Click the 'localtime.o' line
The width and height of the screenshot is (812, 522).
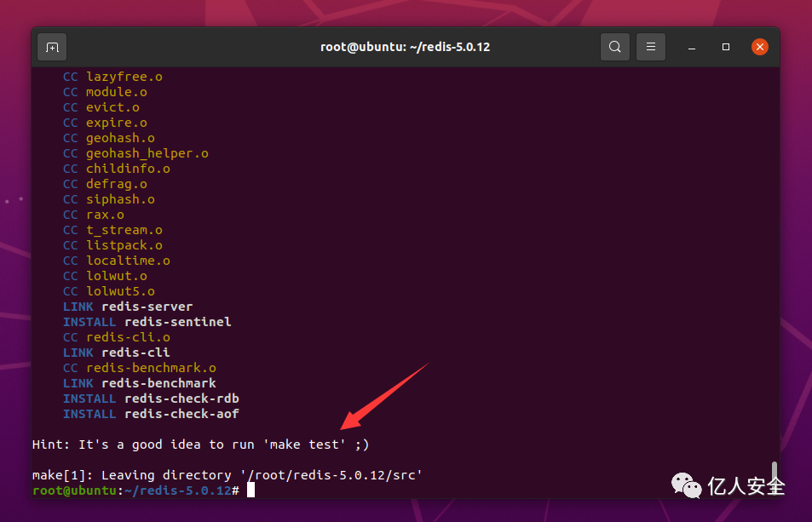click(117, 261)
